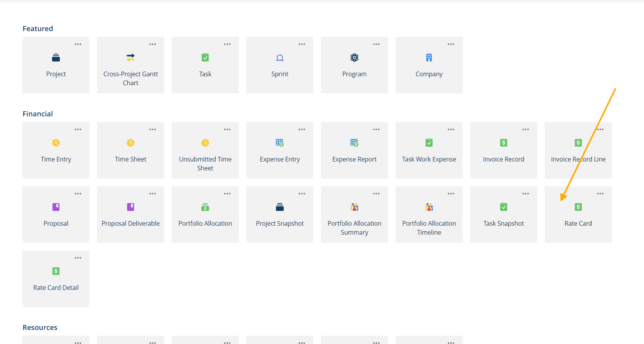Click the Task Snapshot clipboard icon
This screenshot has height=344, width=644.
click(x=504, y=207)
